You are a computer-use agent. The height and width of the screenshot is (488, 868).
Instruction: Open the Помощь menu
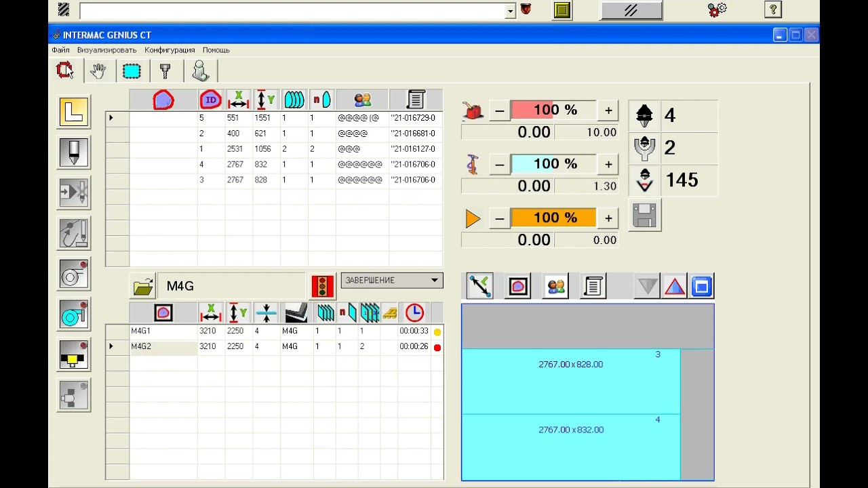[216, 50]
